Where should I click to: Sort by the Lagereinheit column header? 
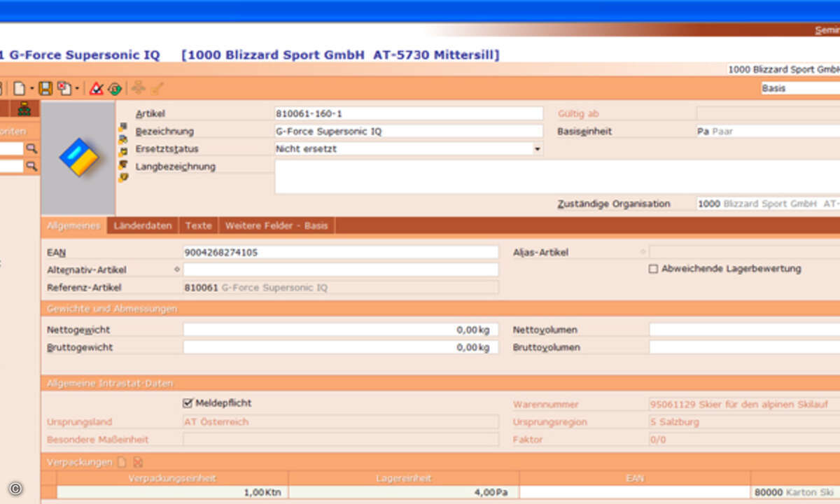pyautogui.click(x=404, y=478)
